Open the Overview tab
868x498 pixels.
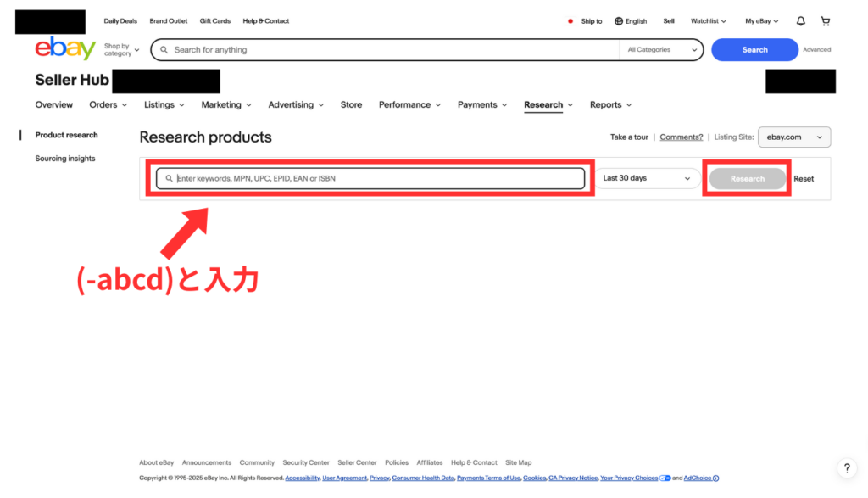pyautogui.click(x=53, y=104)
